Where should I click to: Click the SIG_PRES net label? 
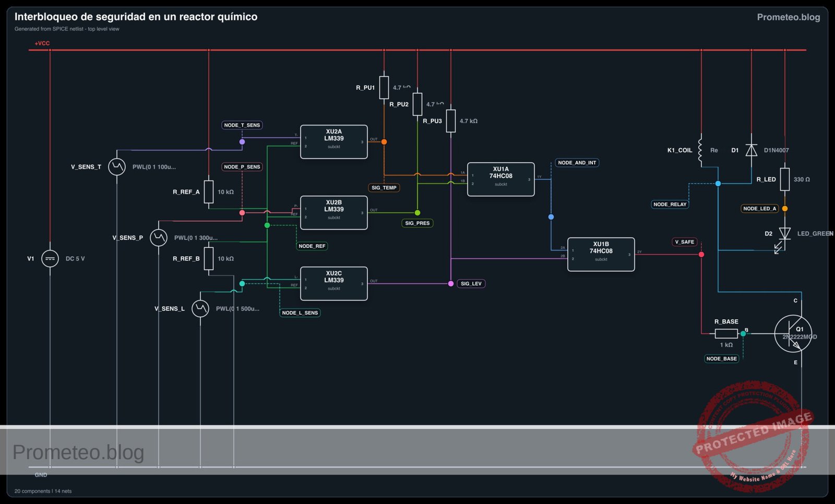[x=417, y=223]
